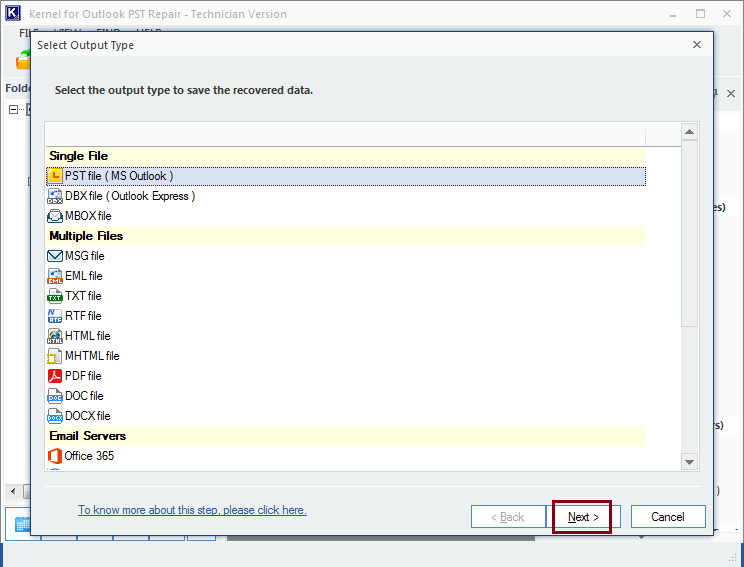Click the MSG file envelope icon
Image resolution: width=744 pixels, height=567 pixels.
coord(55,256)
